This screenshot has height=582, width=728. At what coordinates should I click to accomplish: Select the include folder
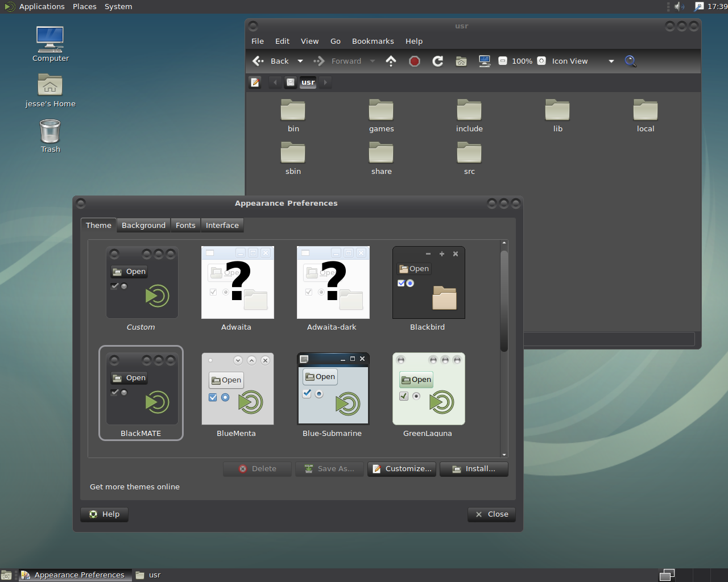click(469, 116)
